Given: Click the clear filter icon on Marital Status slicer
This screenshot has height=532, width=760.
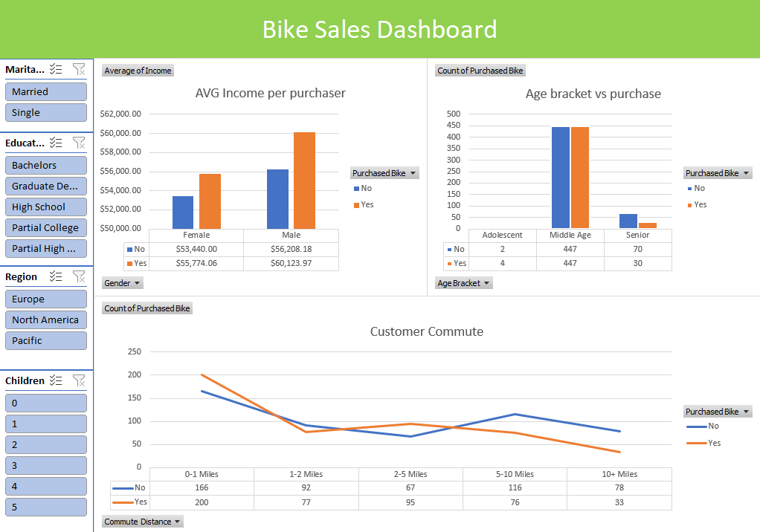Looking at the screenshot, I should click(x=79, y=68).
